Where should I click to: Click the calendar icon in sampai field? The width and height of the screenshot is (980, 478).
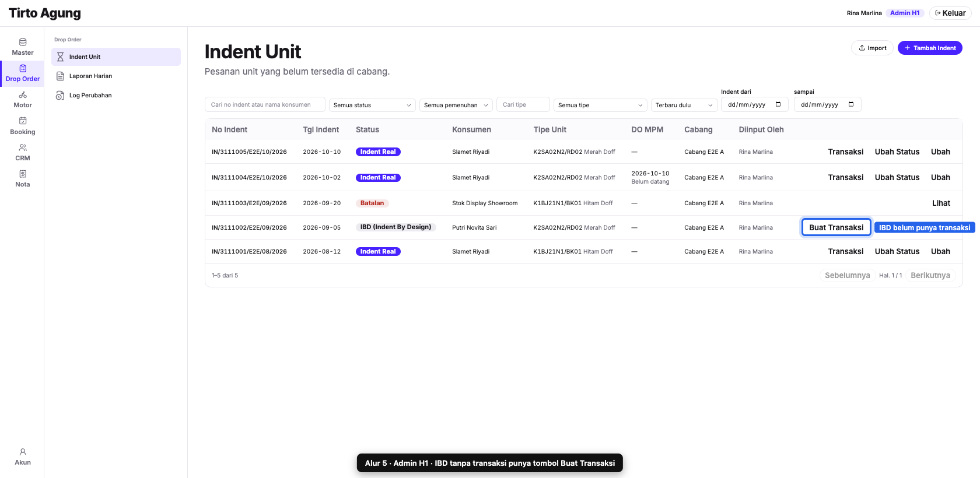coord(851,104)
